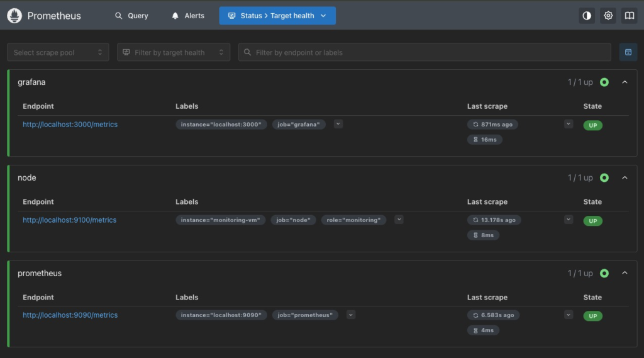644x358 pixels.
Task: Open http://localhost:9090/metrics link
Action: (x=70, y=315)
